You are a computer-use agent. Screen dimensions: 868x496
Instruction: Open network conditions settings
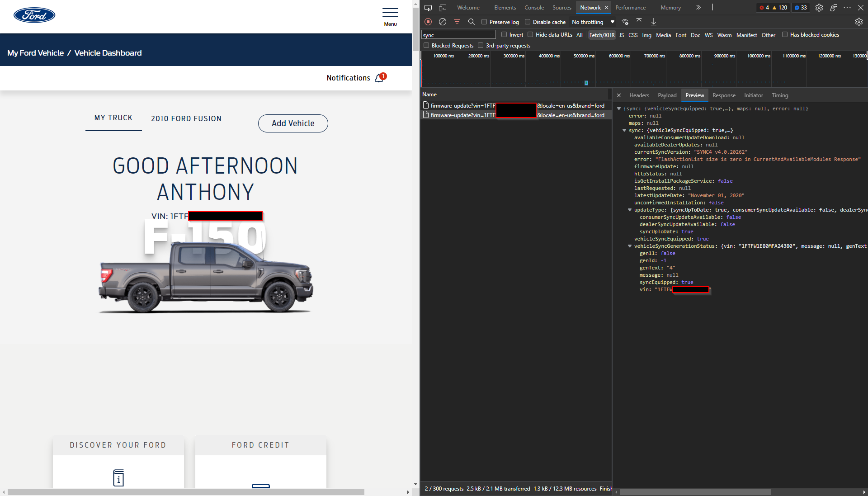tap(625, 22)
